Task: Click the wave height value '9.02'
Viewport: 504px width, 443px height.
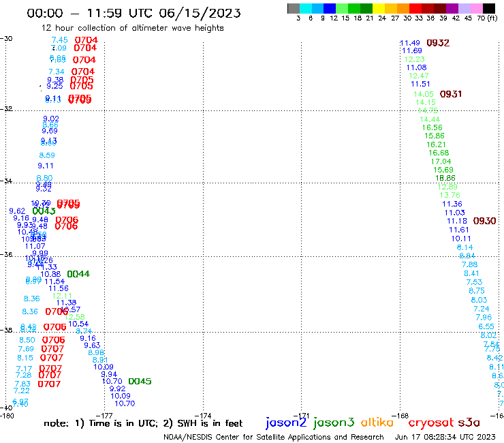Action: pos(51,119)
